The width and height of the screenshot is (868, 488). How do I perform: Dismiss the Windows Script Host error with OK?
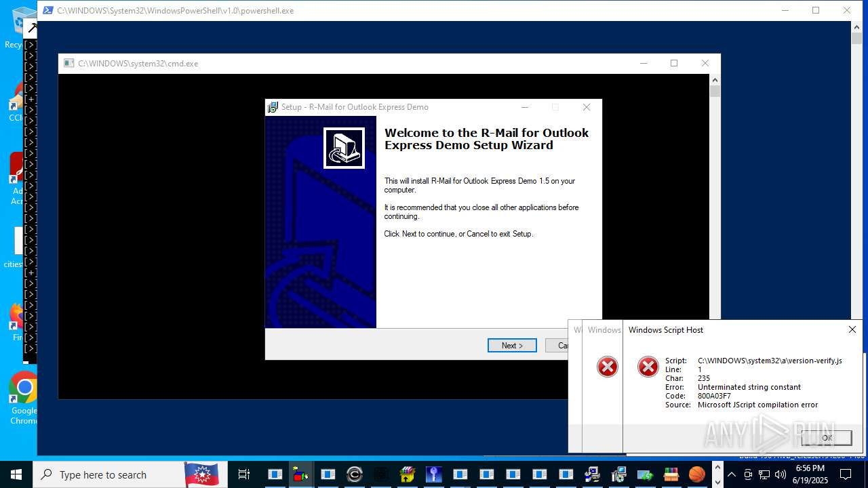click(827, 438)
